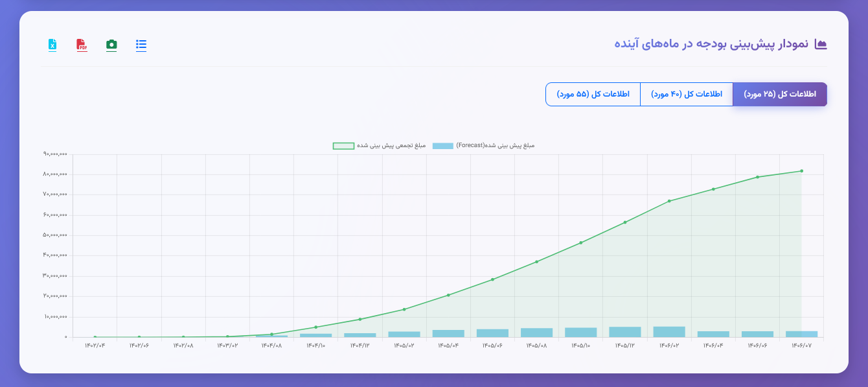This screenshot has height=387, width=868.
Task: Click the forecast bar at ۱۴۰۵/۱۲
Action: 625,332
